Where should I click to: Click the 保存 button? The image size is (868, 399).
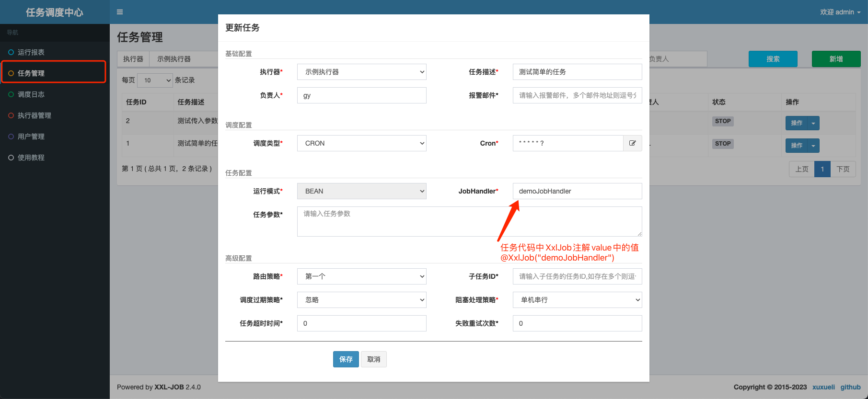pyautogui.click(x=346, y=359)
